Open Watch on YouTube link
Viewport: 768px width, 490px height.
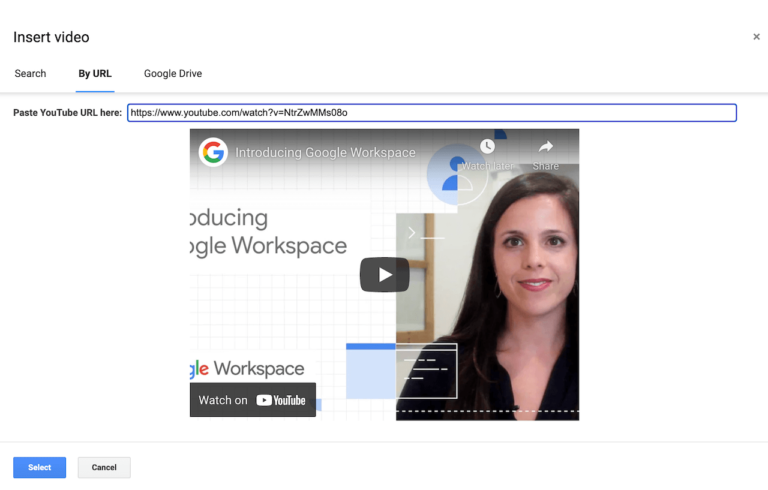[x=253, y=400]
